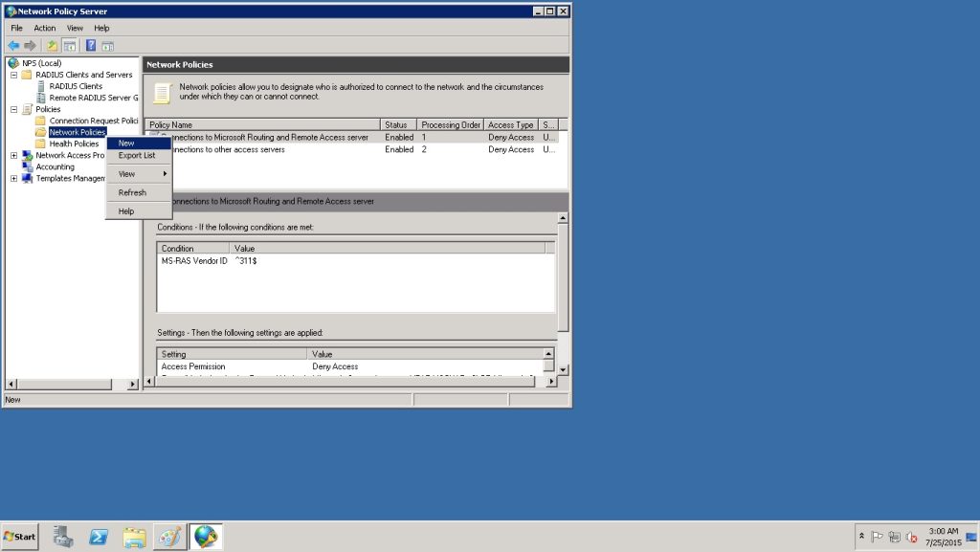980x552 pixels.
Task: Open Windows Explorer from the taskbar
Action: (134, 537)
